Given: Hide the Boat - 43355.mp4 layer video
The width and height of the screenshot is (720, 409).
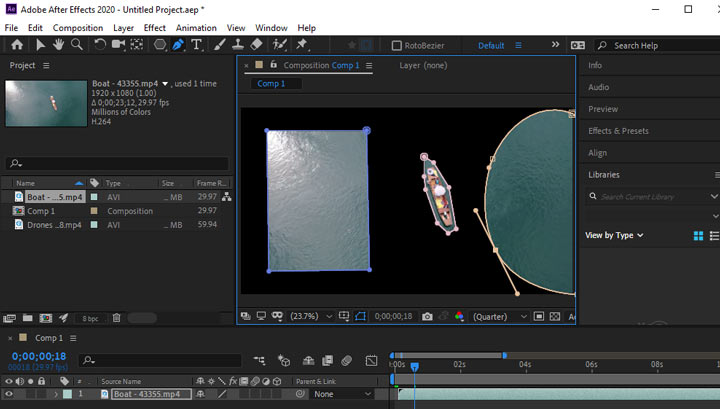Looking at the screenshot, I should pos(9,395).
